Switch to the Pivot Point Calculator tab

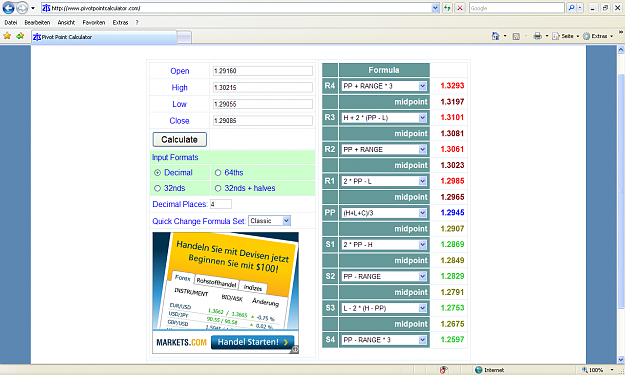tap(104, 37)
